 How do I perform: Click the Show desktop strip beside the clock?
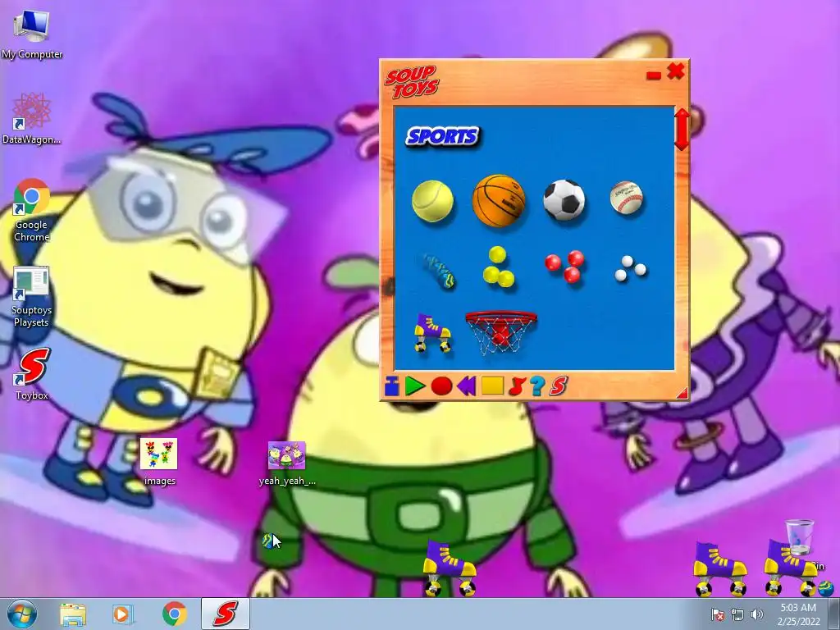click(x=834, y=614)
